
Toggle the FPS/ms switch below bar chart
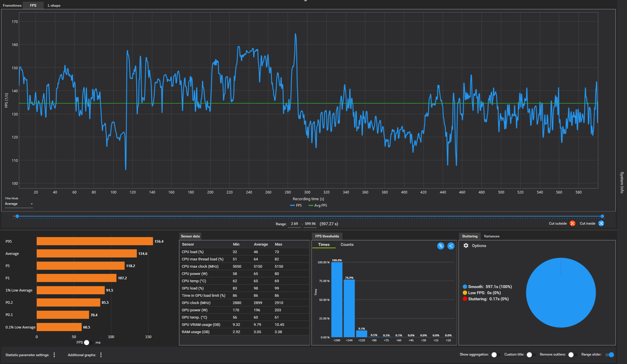point(88,342)
